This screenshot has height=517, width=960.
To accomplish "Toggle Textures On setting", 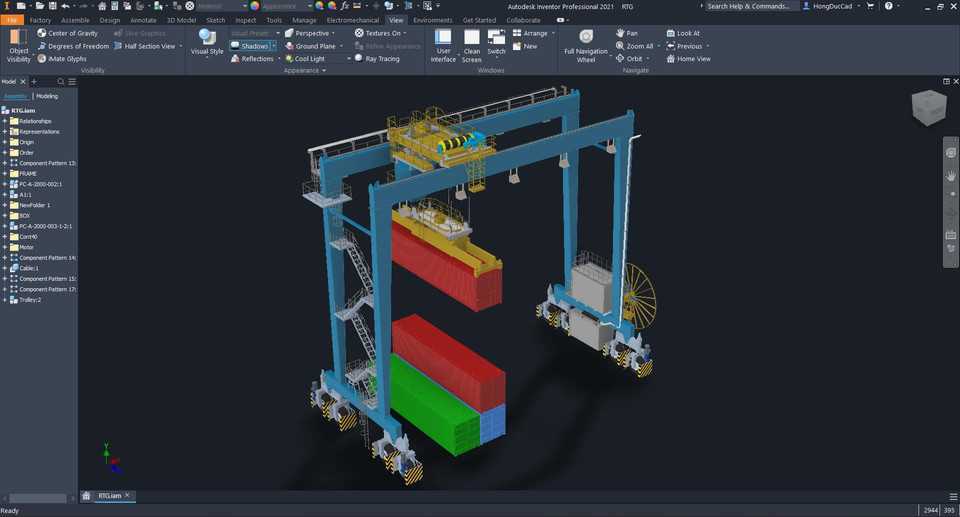I will click(x=378, y=33).
